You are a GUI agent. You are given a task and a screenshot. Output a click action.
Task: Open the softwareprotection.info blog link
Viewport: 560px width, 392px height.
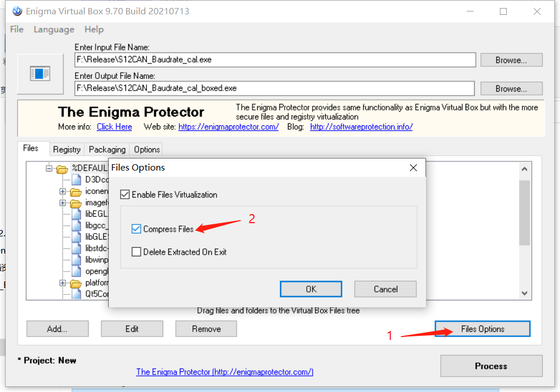click(x=361, y=126)
